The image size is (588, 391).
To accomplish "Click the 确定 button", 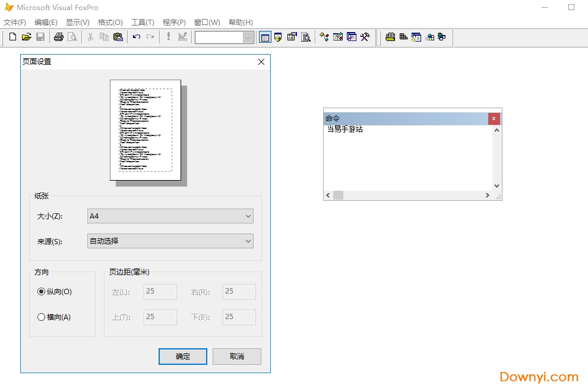I will 183,357.
